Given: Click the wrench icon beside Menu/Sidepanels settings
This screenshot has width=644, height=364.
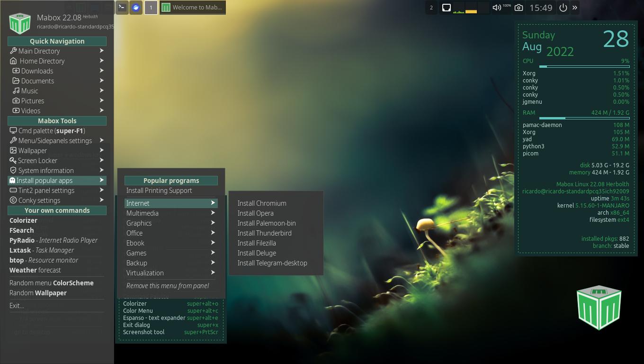Looking at the screenshot, I should pyautogui.click(x=13, y=140).
